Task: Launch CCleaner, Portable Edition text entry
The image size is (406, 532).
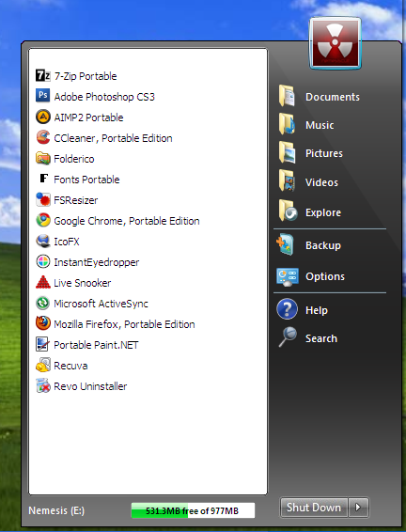Action: (x=113, y=138)
